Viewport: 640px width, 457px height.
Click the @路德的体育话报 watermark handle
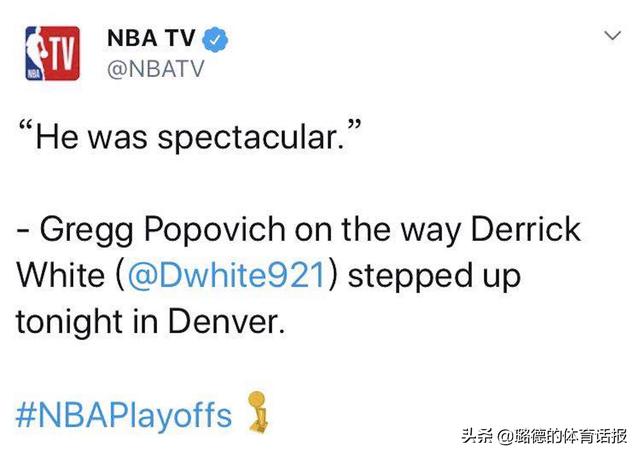click(x=562, y=436)
